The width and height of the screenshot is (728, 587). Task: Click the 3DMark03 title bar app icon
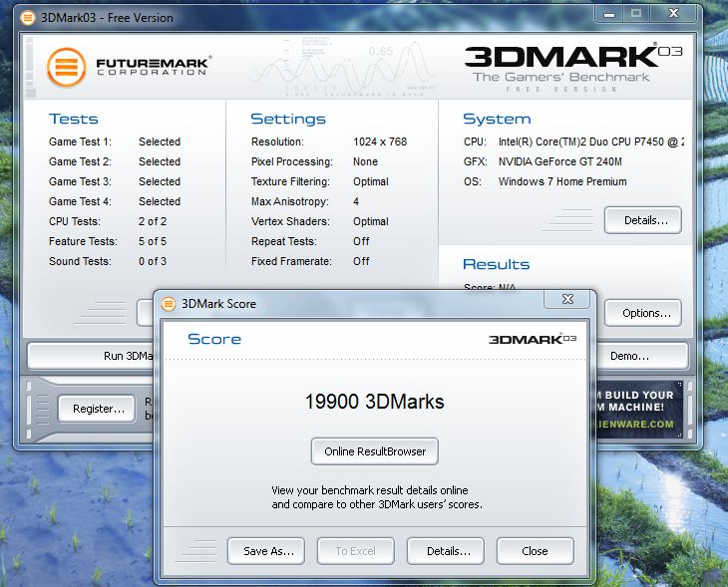[28, 18]
